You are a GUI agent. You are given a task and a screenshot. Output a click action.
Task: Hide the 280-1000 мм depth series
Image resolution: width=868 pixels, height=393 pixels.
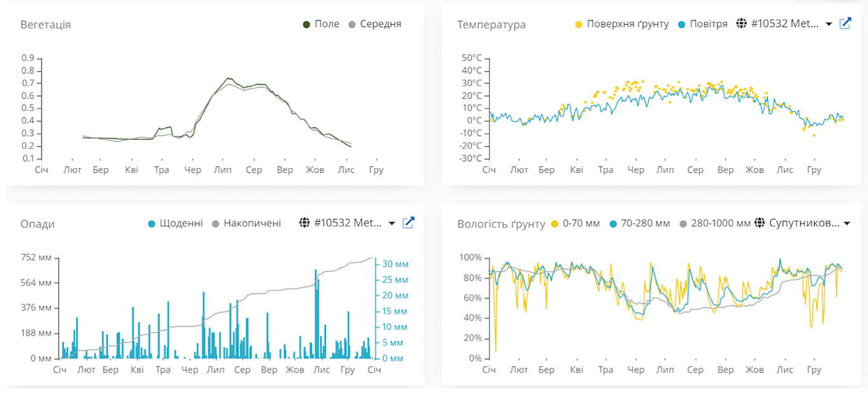[721, 223]
